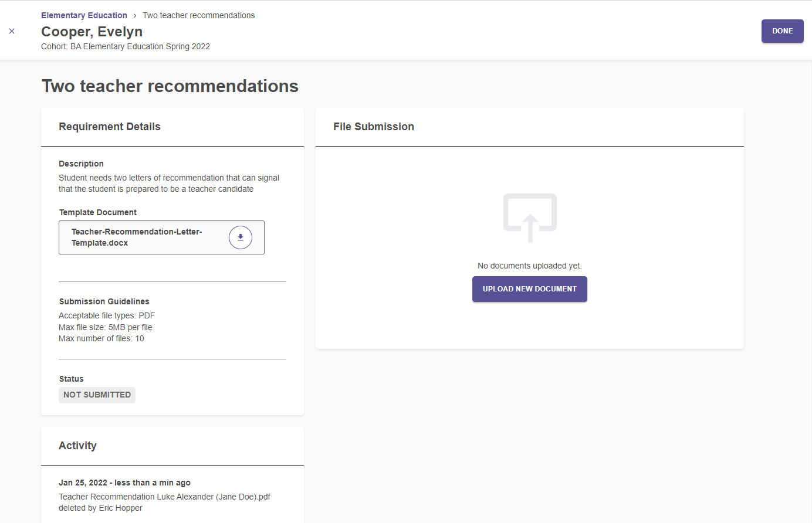Click the description text about two letters
The height and width of the screenshot is (523, 812).
(x=169, y=184)
